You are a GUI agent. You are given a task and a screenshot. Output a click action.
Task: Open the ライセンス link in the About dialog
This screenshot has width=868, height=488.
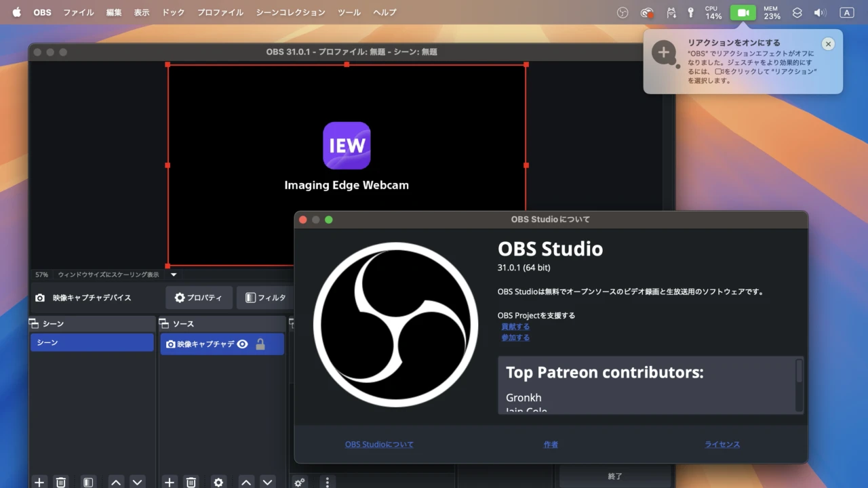[x=722, y=445]
